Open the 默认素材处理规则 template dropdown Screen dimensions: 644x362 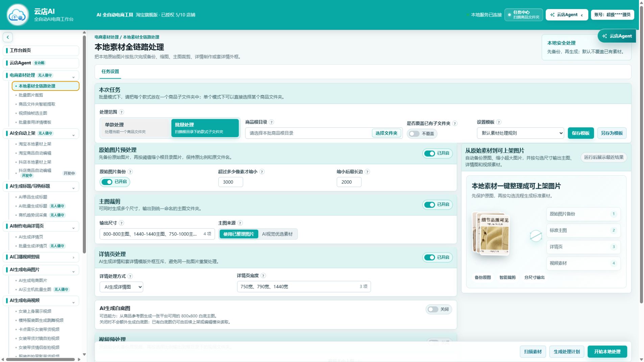click(x=520, y=133)
